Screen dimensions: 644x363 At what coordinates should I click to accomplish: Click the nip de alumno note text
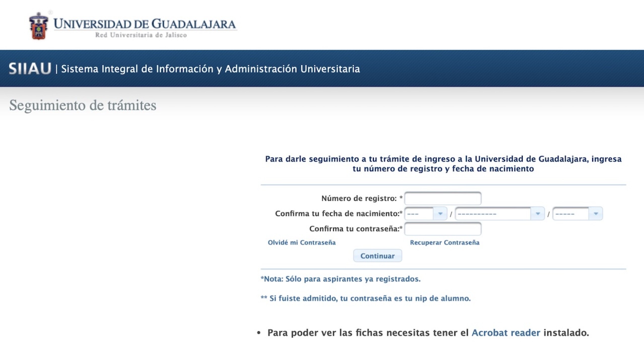tap(366, 298)
